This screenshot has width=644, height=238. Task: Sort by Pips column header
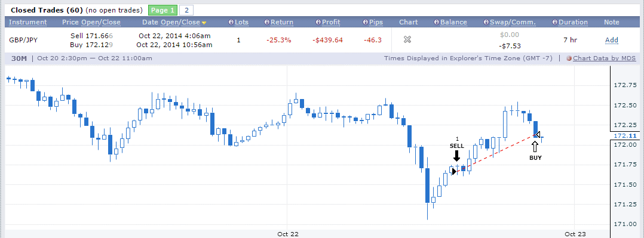click(376, 22)
